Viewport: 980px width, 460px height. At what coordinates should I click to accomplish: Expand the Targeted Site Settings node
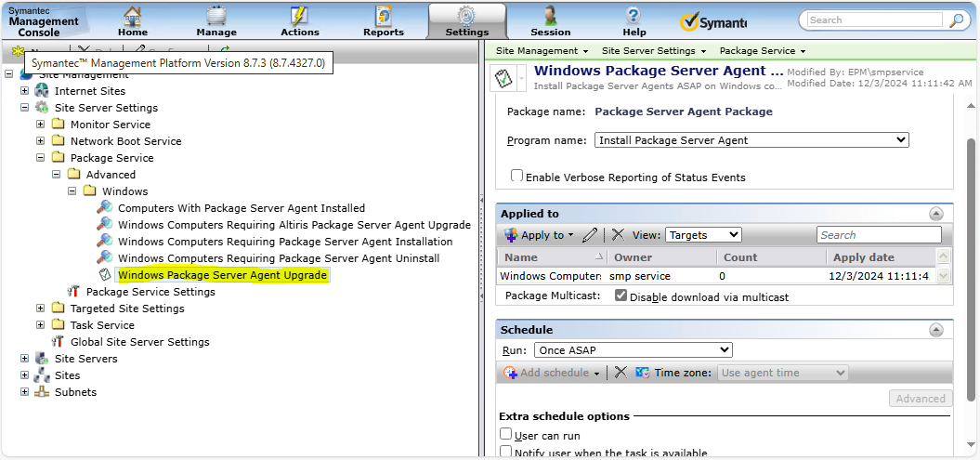click(41, 309)
